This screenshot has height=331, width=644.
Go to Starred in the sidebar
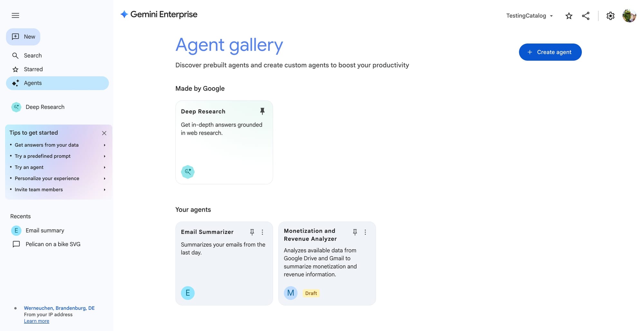pos(33,69)
